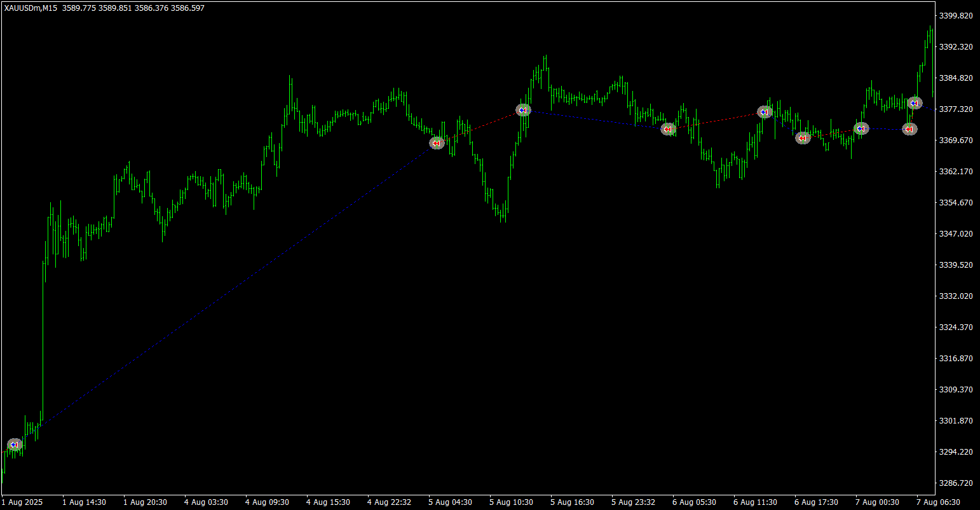Click the rightmost blue trade marker
Image resolution: width=980 pixels, height=510 pixels.
[915, 103]
